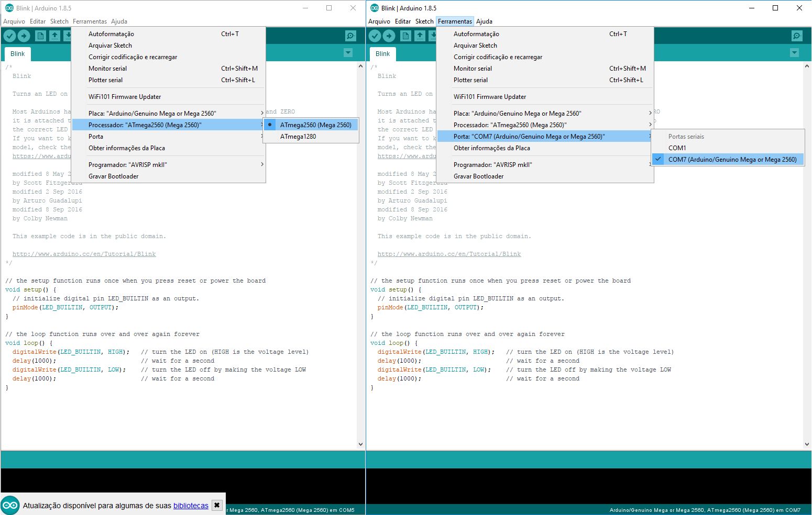Expand Programador submenu in left window
This screenshot has width=812, height=515.
(x=169, y=165)
